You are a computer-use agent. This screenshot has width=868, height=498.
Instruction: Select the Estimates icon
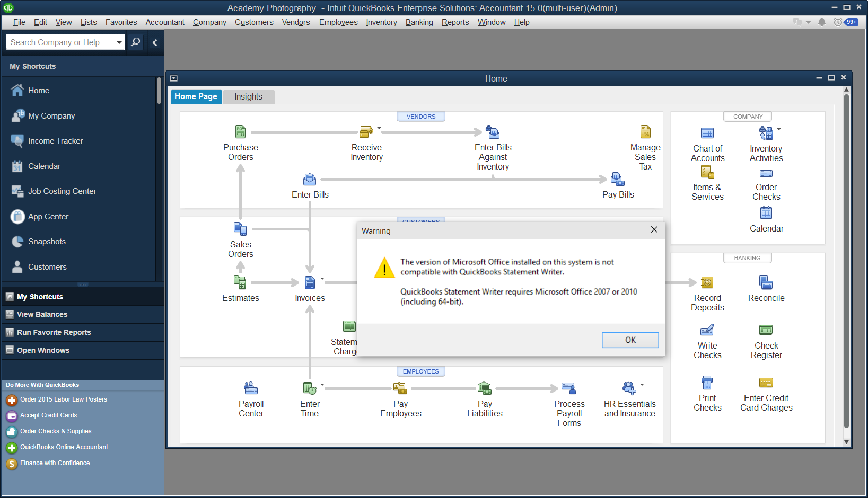coord(240,282)
